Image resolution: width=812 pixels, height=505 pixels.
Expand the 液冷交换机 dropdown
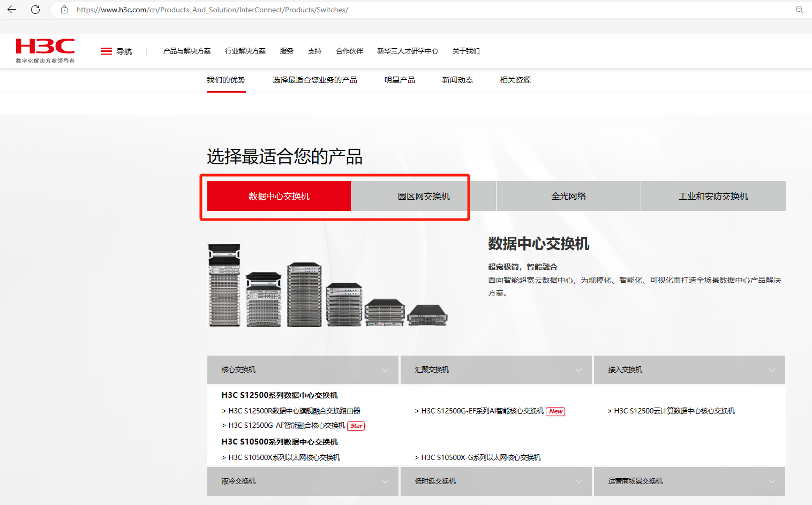coord(303,481)
